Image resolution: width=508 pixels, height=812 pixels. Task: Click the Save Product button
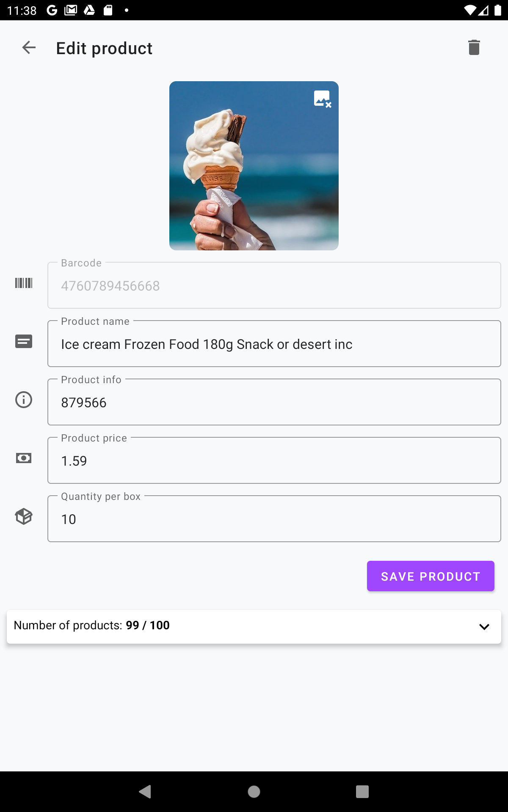point(431,576)
